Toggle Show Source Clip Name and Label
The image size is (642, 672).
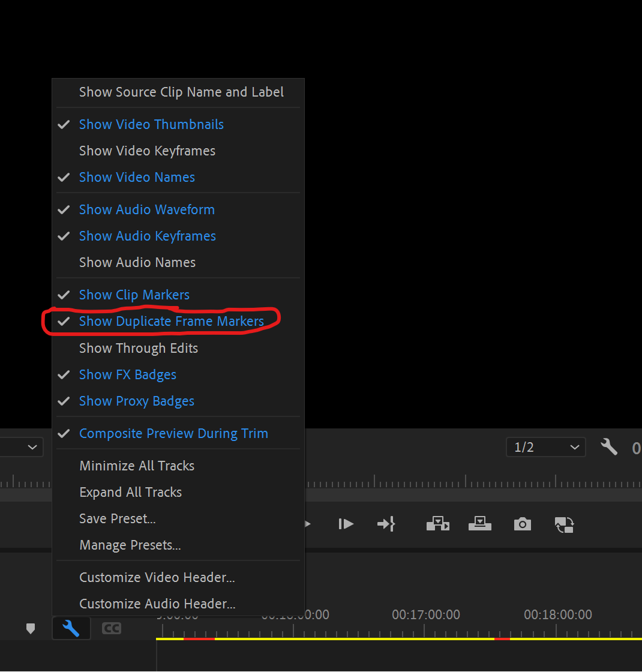point(178,92)
